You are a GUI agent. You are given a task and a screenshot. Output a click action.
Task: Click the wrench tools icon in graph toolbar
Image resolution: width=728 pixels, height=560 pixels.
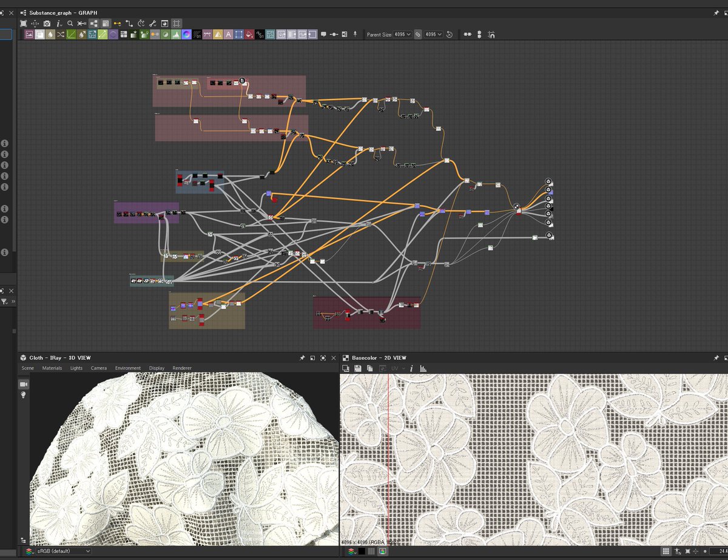[x=152, y=23]
